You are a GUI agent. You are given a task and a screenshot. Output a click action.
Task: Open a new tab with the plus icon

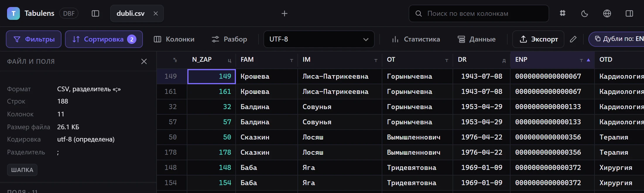(285, 13)
